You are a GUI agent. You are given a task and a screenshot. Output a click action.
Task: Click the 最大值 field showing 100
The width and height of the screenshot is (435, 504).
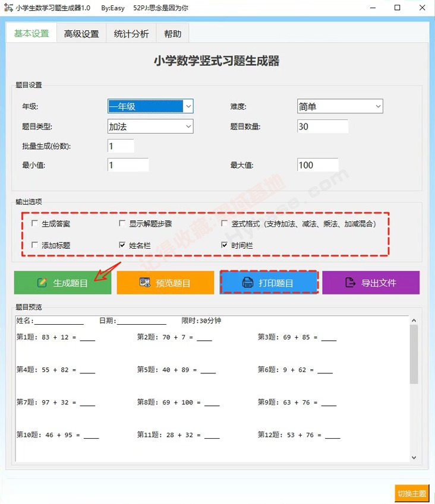[318, 165]
